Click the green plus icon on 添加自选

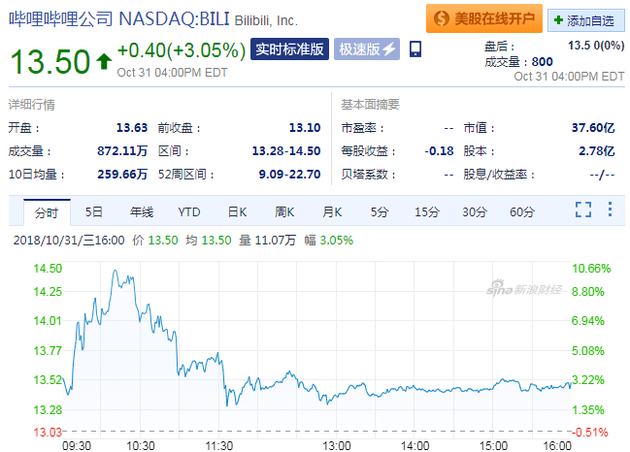pyautogui.click(x=558, y=20)
